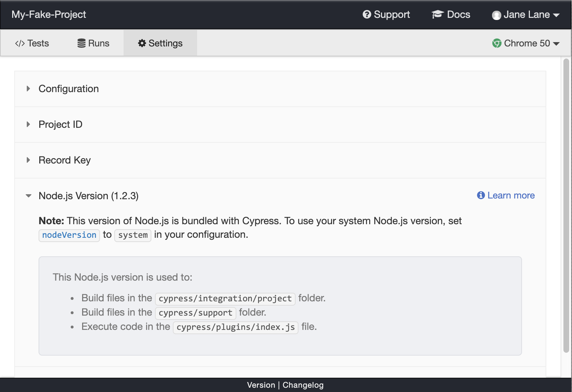Image resolution: width=572 pixels, height=392 pixels.
Task: Click the system code label
Action: coord(133,235)
